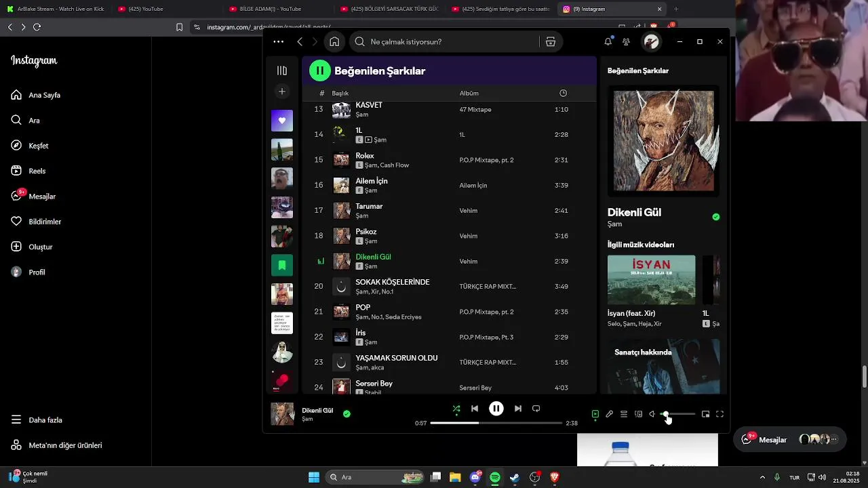
Task: Open Dikenli Gül album cover in right panel
Action: pyautogui.click(x=663, y=140)
